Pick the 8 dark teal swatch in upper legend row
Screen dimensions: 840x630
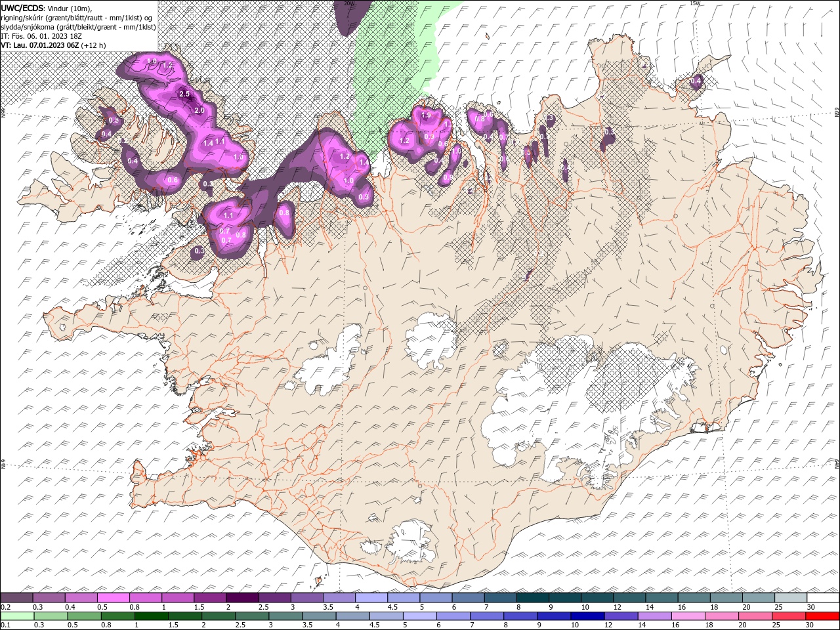tap(533, 598)
